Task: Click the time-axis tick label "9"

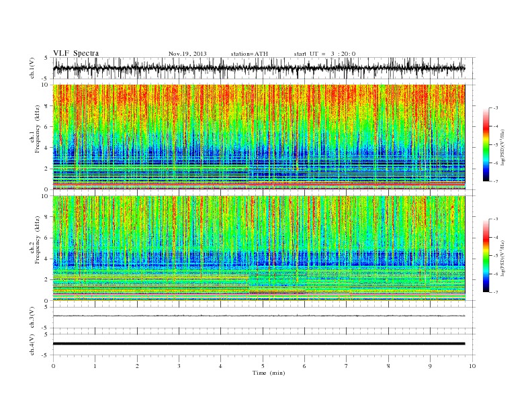Action: tap(430, 366)
